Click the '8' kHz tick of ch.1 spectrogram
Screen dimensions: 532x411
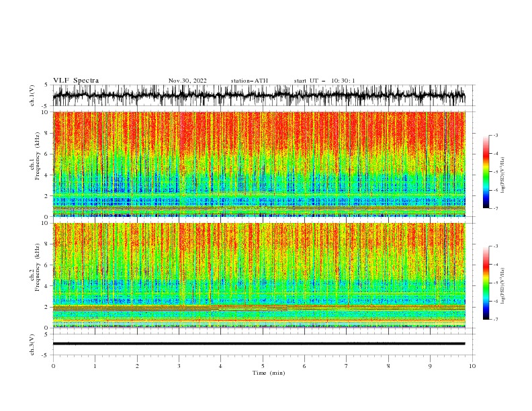point(46,133)
